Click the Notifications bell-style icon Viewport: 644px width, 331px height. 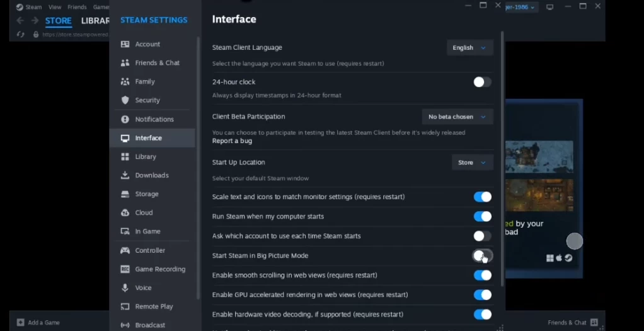tap(125, 119)
